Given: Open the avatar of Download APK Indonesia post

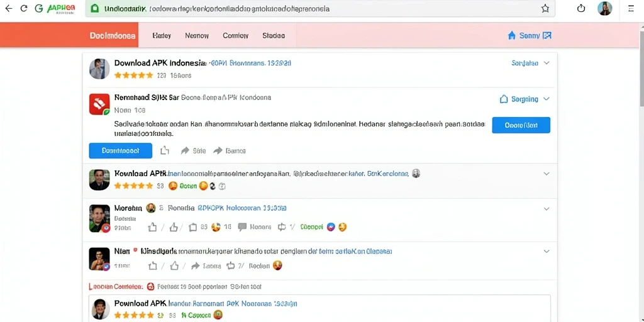Looking at the screenshot, I should click(99, 69).
